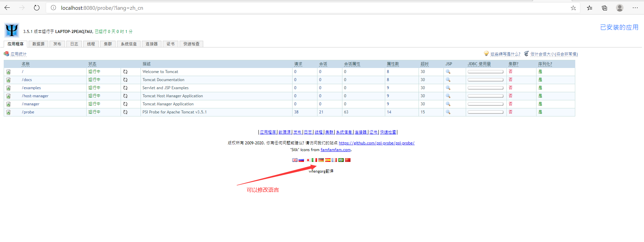Sort table by the 请求 column header
The width and height of the screenshot is (644, 242).
pyautogui.click(x=298, y=64)
